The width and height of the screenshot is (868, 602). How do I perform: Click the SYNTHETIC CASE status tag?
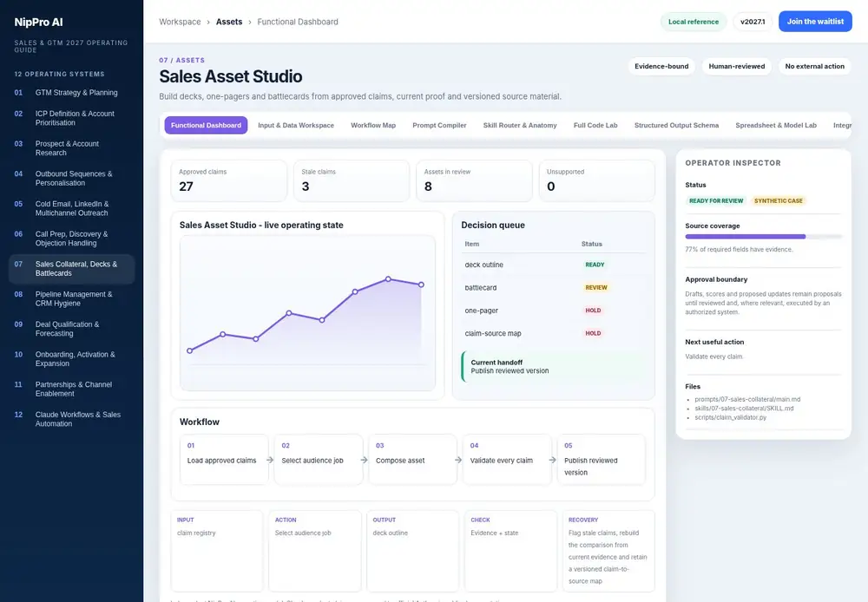(x=779, y=201)
